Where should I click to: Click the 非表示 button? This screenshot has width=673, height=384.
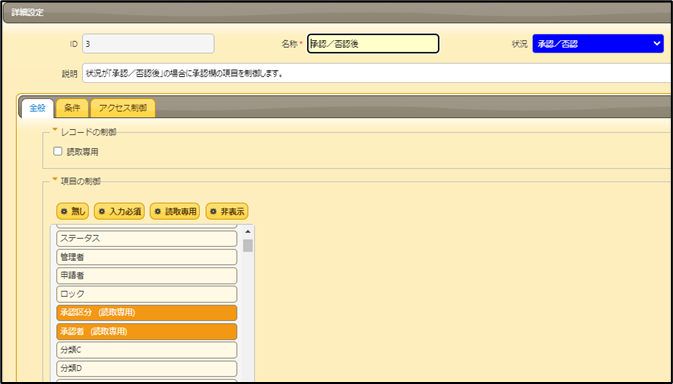pyautogui.click(x=227, y=211)
